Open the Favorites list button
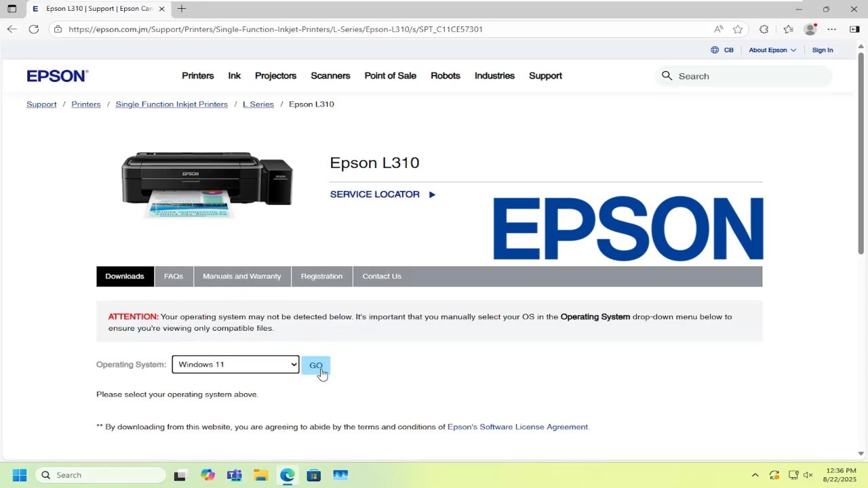 point(788,29)
